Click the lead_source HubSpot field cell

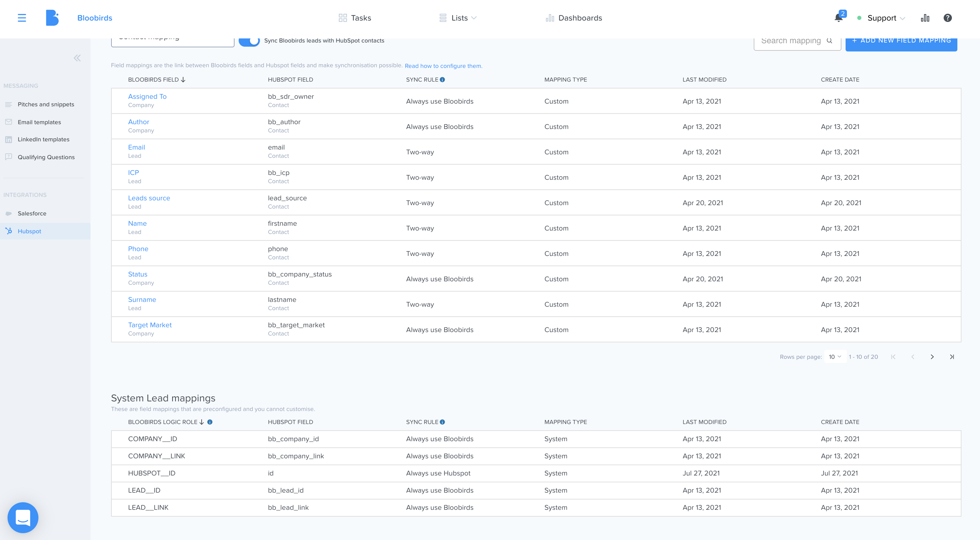pyautogui.click(x=287, y=198)
